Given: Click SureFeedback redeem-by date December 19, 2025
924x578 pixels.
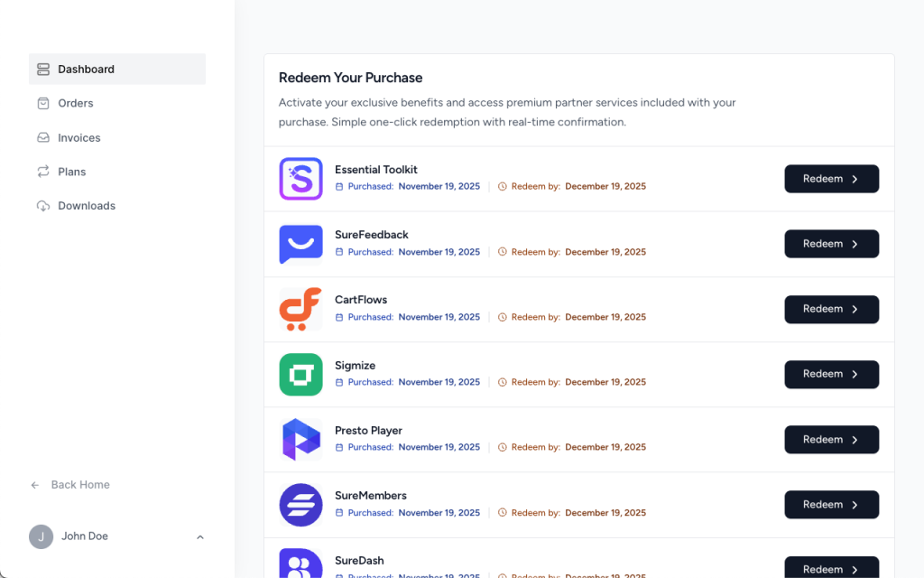Looking at the screenshot, I should [605, 252].
